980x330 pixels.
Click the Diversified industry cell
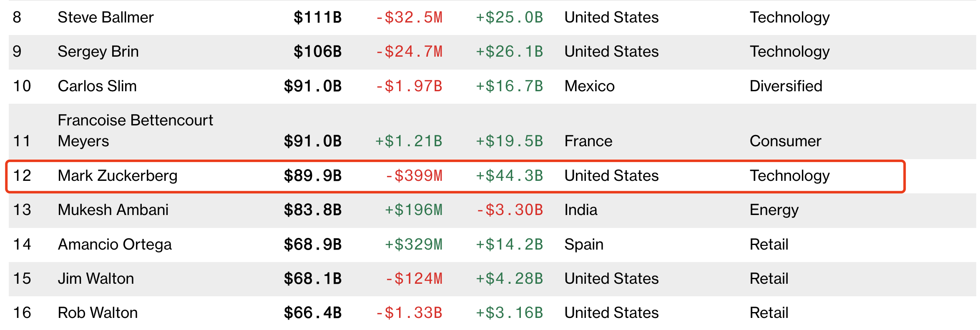(x=786, y=86)
